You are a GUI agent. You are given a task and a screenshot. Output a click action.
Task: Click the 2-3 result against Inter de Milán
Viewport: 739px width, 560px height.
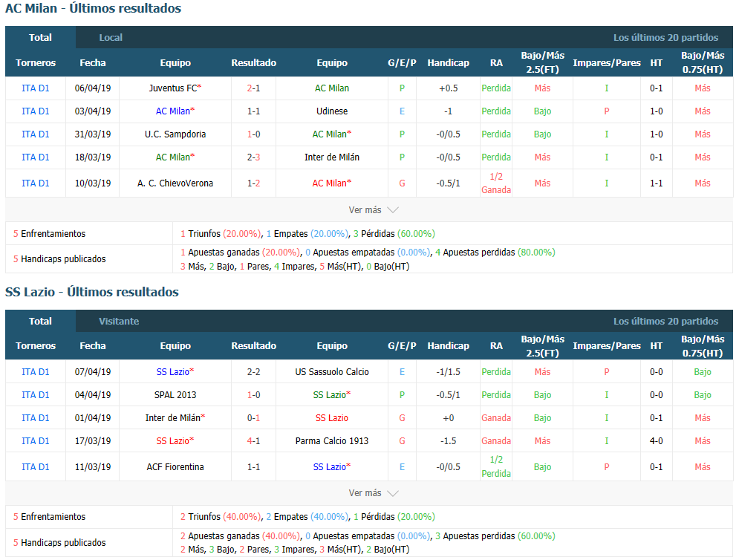click(x=253, y=157)
